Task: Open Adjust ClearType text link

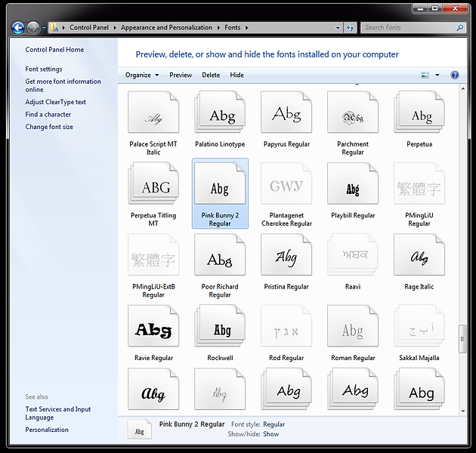Action: (x=56, y=102)
